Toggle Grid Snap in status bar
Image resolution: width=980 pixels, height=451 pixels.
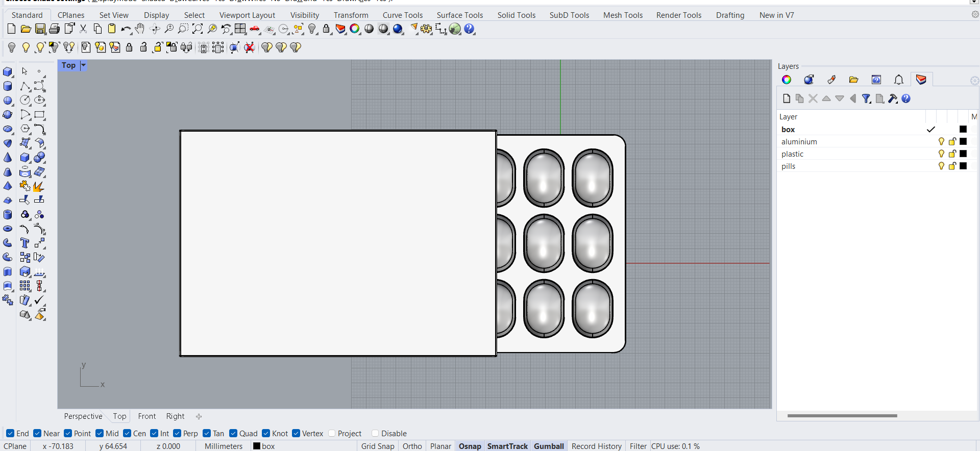[x=378, y=446]
